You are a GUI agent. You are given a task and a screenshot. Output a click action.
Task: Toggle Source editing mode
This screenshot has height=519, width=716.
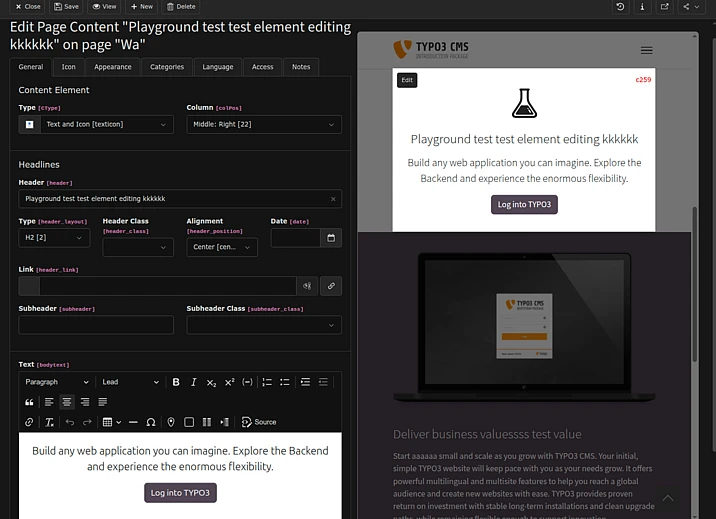click(x=259, y=422)
